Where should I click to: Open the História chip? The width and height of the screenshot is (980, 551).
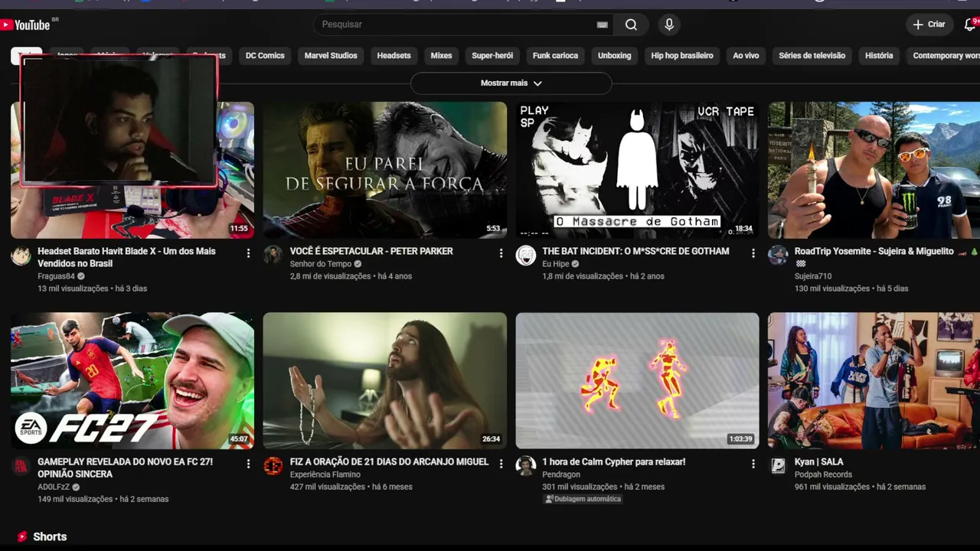879,56
